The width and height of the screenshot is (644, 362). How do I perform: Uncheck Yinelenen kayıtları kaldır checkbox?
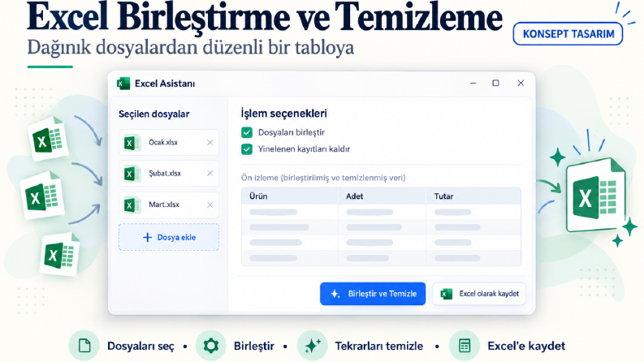(247, 149)
